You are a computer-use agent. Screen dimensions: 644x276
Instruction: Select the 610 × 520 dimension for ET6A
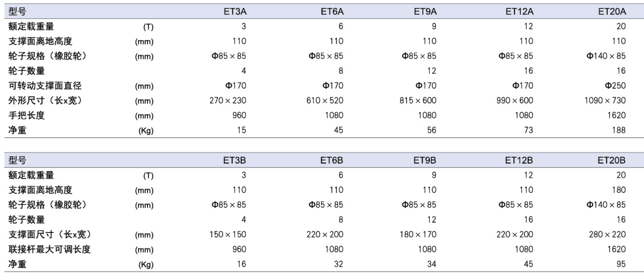tap(324, 100)
